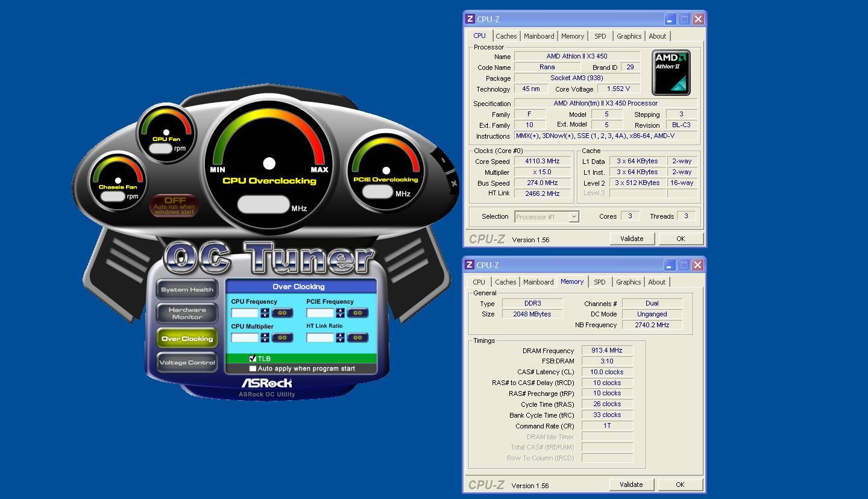
Task: Click the DRAM Frequency value 913.4 MHz
Action: click(x=607, y=350)
